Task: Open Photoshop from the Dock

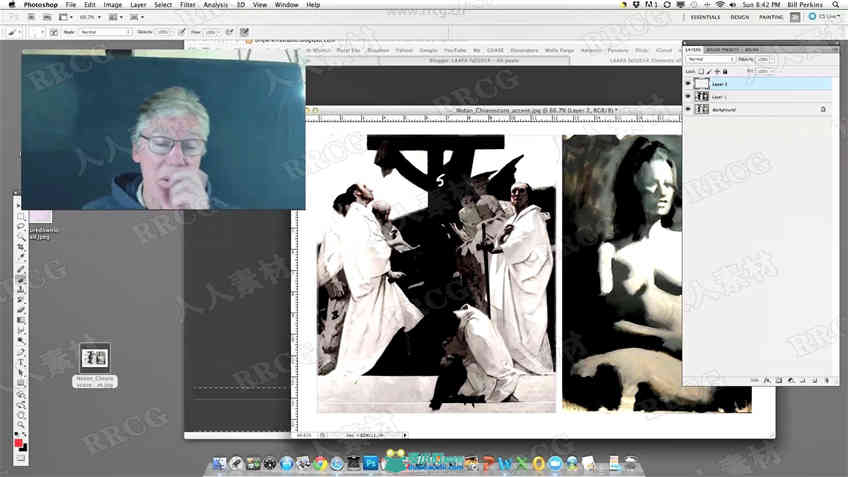Action: (370, 463)
